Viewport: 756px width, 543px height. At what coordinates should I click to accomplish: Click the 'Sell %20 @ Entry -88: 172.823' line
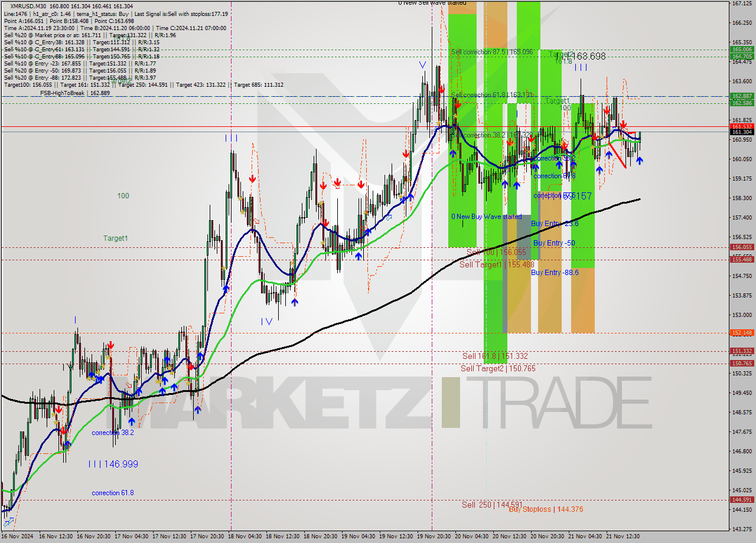[x=80, y=77]
